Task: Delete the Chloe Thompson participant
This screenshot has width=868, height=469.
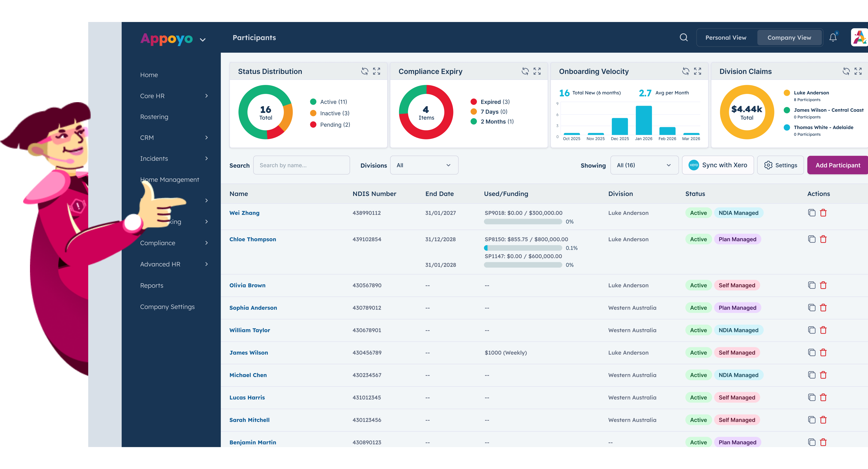Action: (823, 239)
